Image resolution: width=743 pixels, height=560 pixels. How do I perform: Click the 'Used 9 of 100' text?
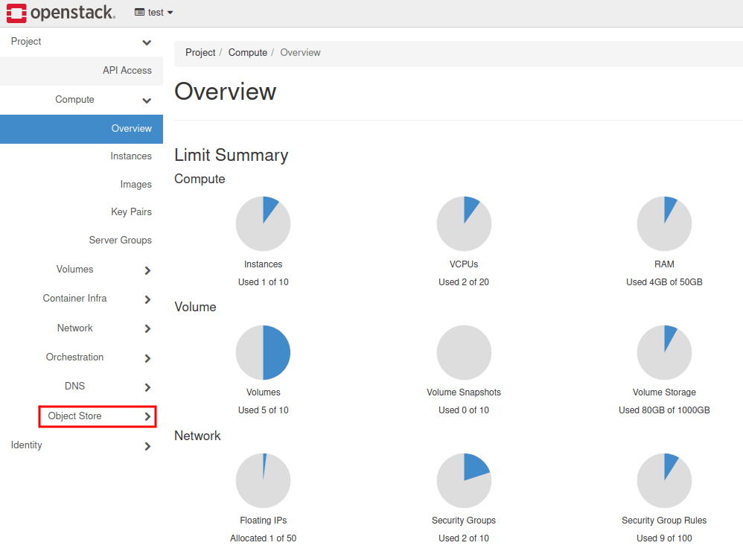tap(664, 538)
